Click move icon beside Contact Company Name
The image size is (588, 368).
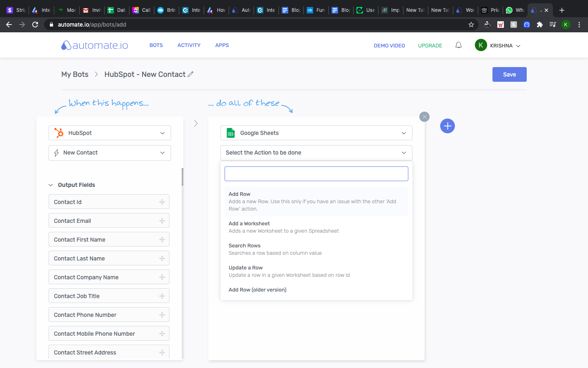coord(162,277)
